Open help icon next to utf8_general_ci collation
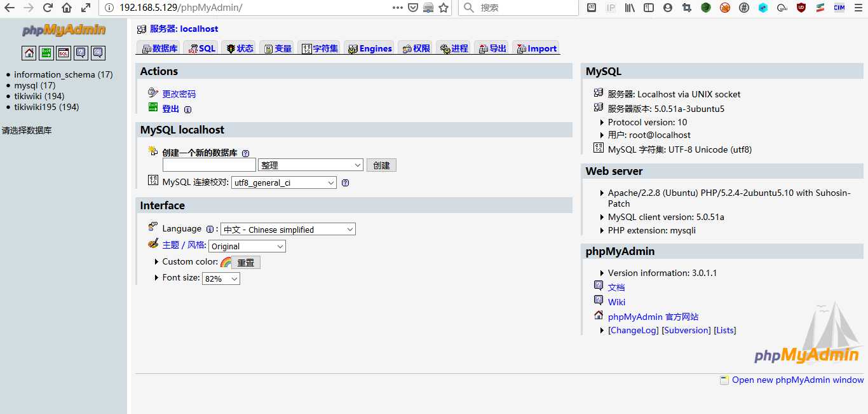The height and width of the screenshot is (414, 868). (345, 183)
